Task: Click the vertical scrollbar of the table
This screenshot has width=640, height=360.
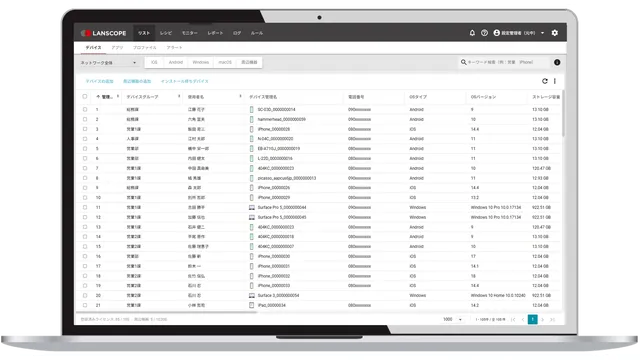Action: 563,114
